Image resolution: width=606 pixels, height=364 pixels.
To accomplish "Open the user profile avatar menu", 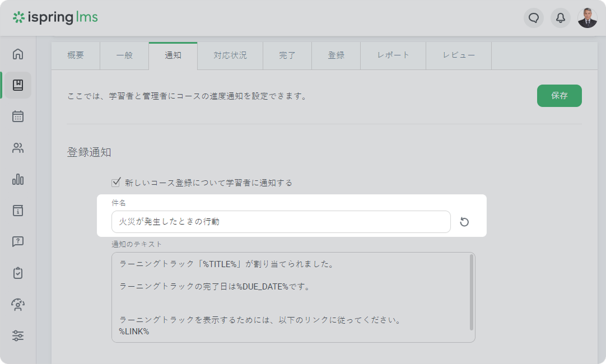I will (x=587, y=18).
